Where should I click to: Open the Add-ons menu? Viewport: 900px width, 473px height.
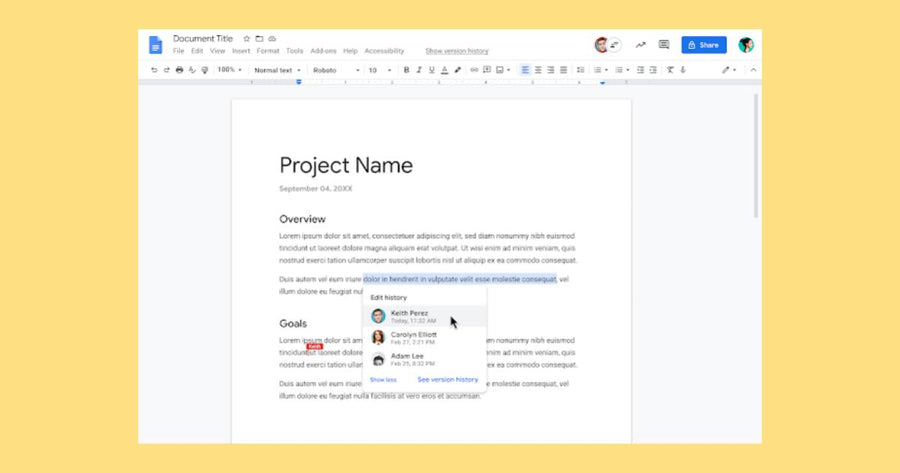[x=323, y=51]
